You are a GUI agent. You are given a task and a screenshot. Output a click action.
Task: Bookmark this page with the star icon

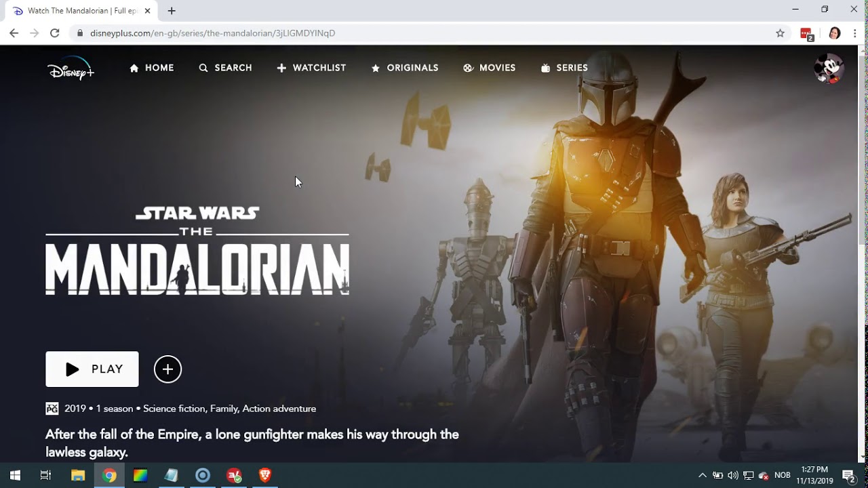(780, 33)
